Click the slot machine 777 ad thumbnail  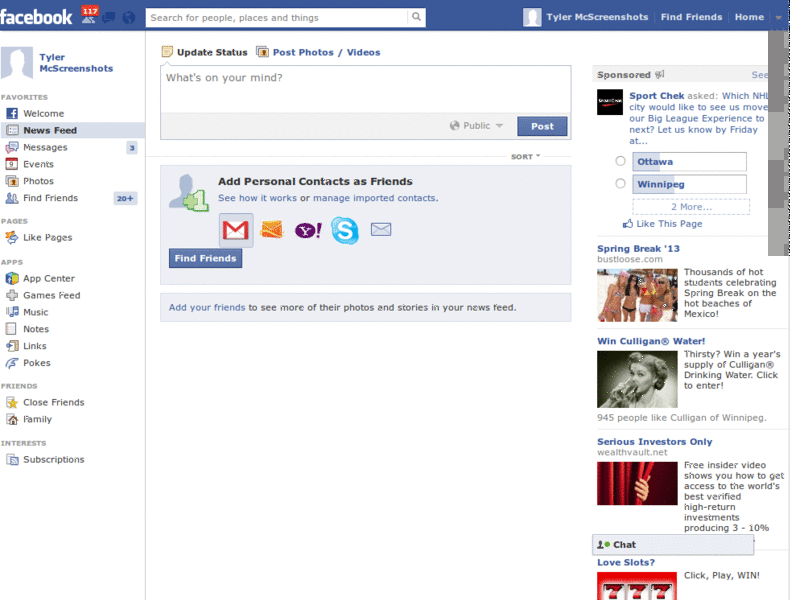pyautogui.click(x=637, y=586)
